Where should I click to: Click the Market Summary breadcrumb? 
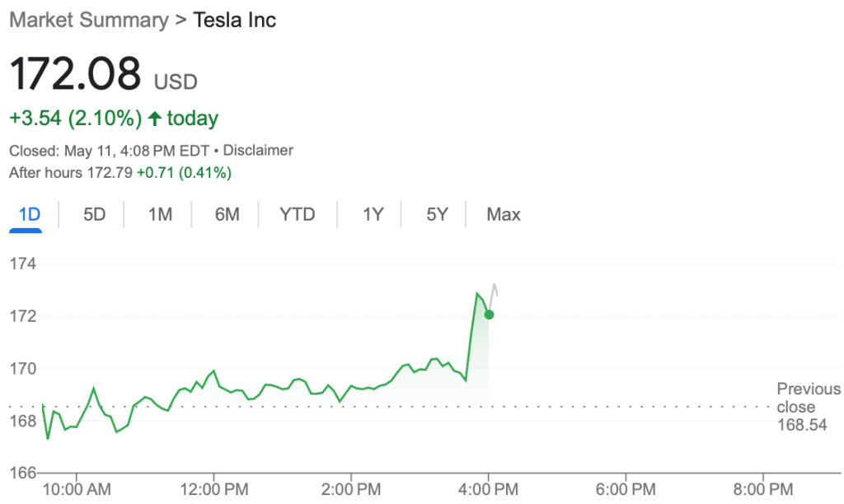[89, 20]
